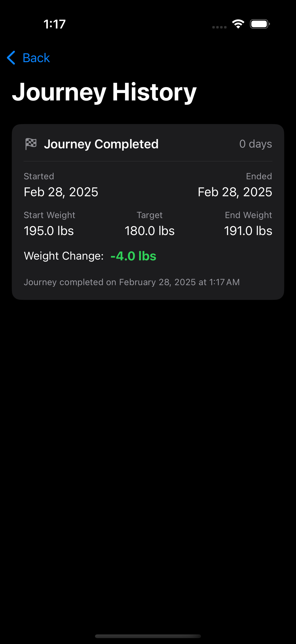Click the Target column label
The image size is (296, 644).
click(x=149, y=215)
